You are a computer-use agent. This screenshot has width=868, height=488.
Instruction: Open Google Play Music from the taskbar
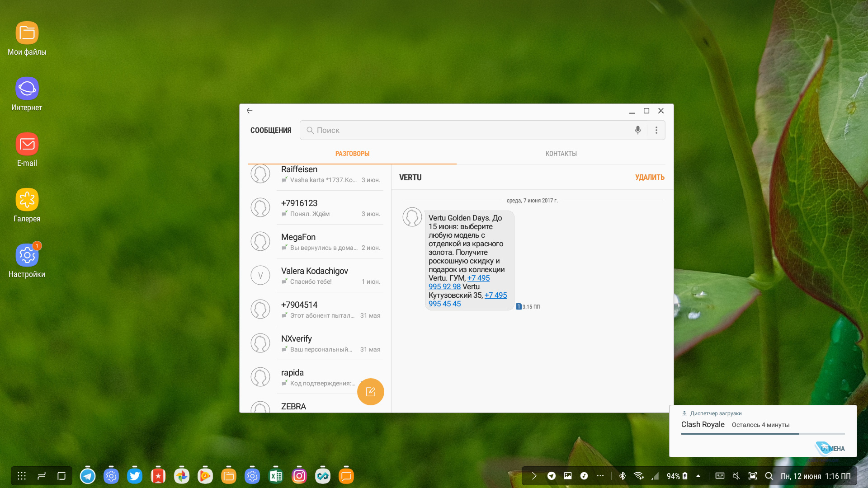tap(205, 476)
